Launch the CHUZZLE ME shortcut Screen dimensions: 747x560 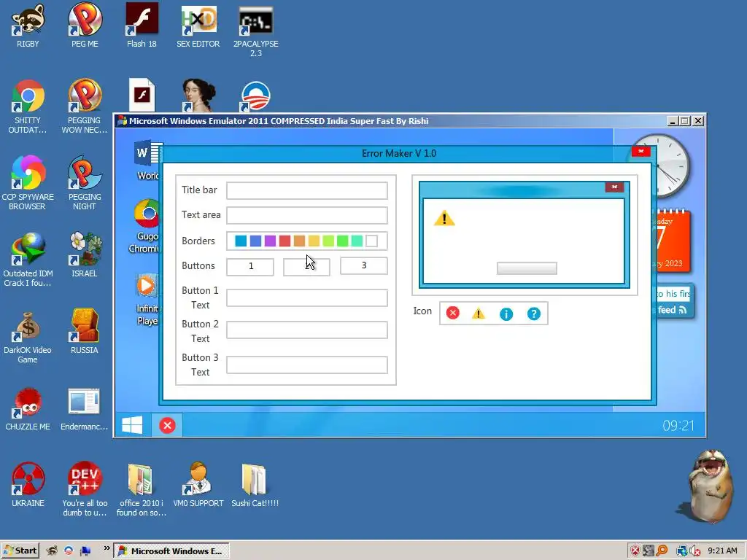tap(28, 408)
